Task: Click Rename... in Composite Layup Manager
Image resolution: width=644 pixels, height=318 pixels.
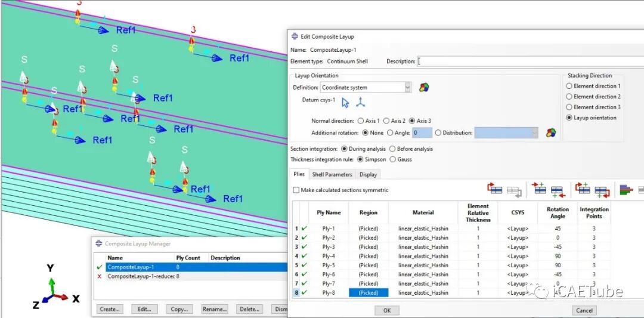Action: (x=215, y=309)
